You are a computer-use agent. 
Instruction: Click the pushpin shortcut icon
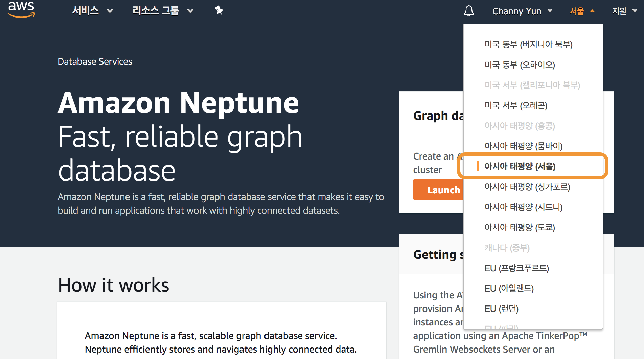click(219, 10)
